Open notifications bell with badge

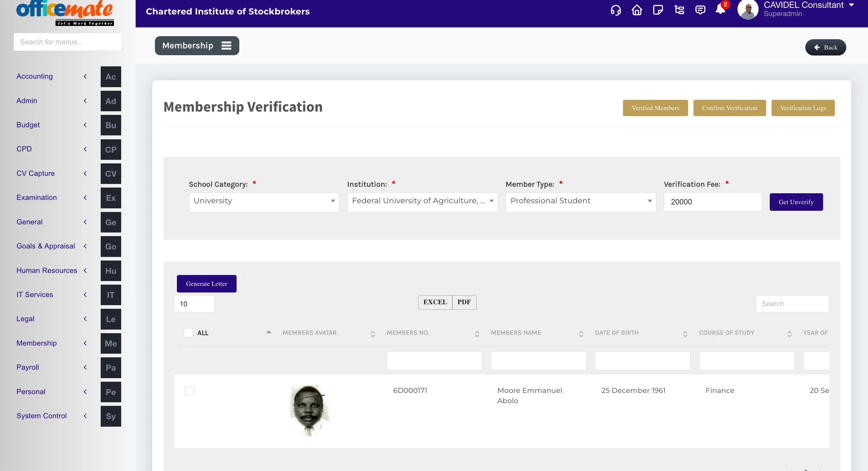coord(721,8)
